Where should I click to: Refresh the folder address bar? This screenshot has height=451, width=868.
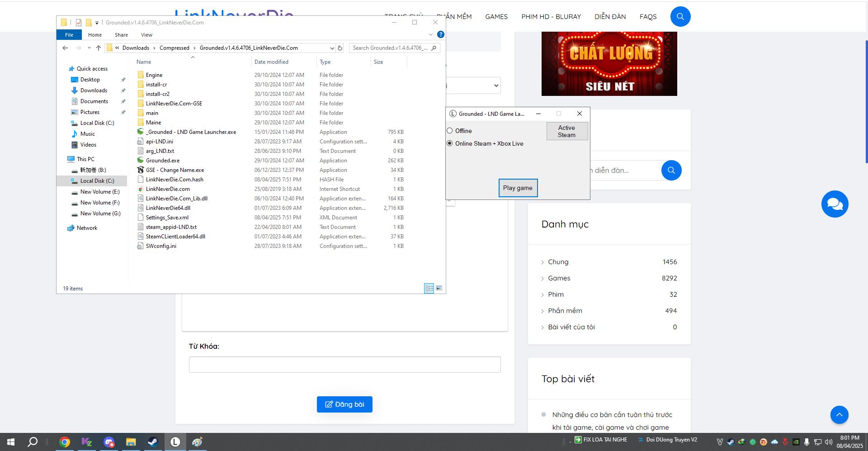(340, 48)
